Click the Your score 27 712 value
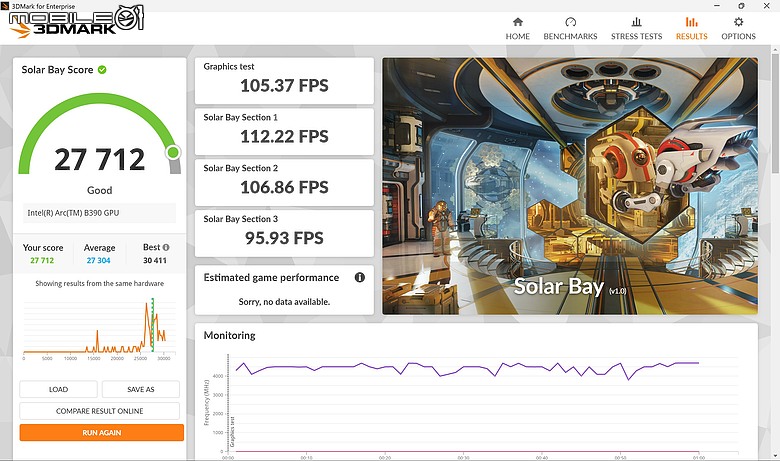 42,260
